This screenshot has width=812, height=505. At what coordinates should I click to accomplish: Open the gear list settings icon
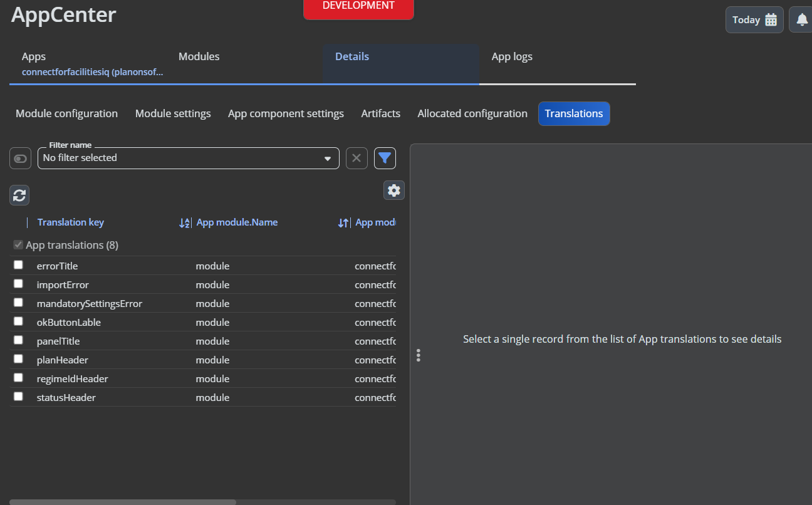tap(394, 190)
